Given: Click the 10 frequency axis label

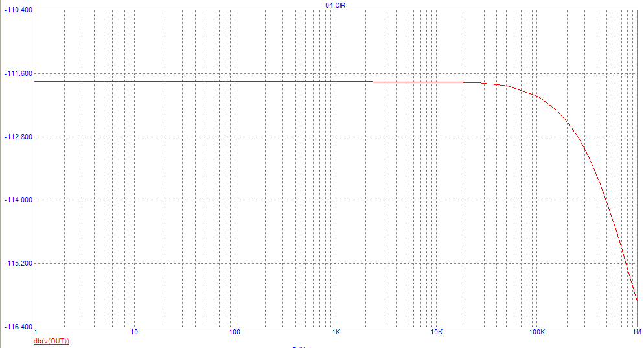Looking at the screenshot, I should coord(134,332).
